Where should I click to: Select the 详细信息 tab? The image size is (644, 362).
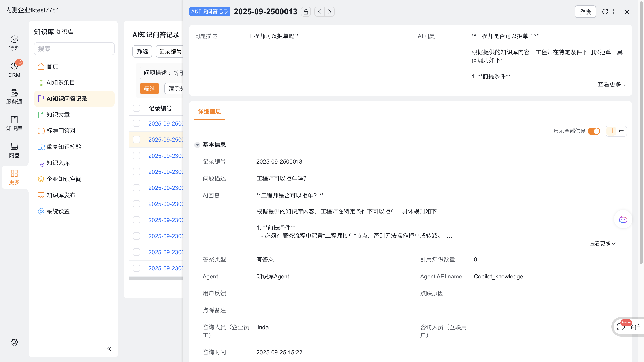point(209,111)
